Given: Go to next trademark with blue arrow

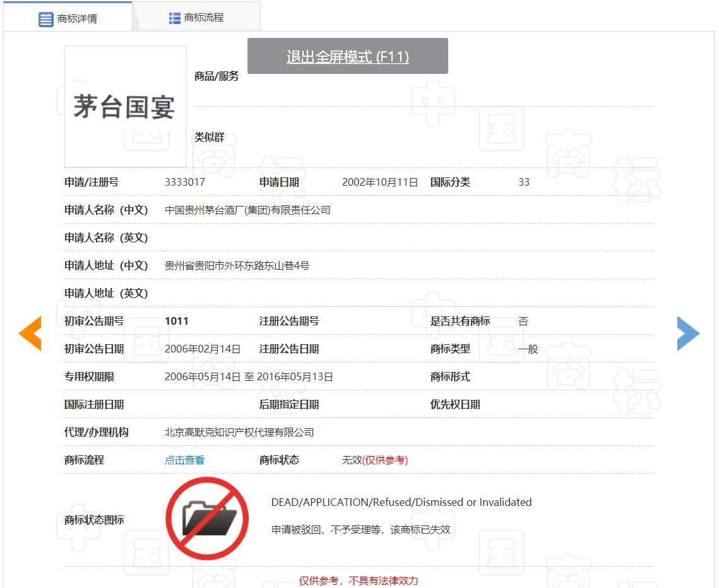Looking at the screenshot, I should [x=688, y=333].
